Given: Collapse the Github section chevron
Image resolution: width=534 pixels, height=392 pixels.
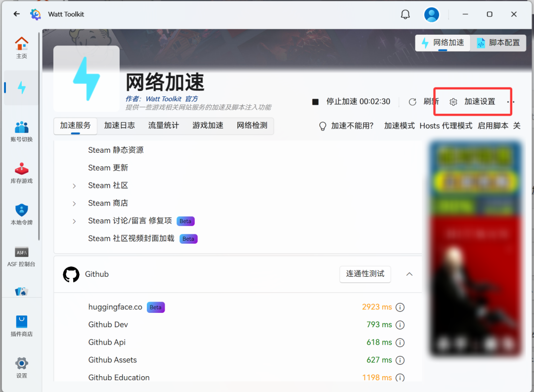Looking at the screenshot, I should pos(409,274).
